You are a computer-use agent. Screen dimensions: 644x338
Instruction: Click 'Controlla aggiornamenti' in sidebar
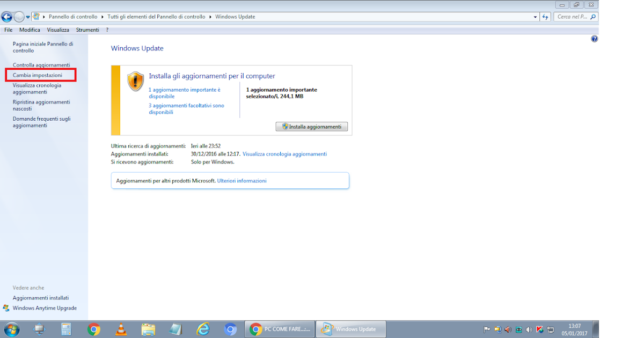41,65
